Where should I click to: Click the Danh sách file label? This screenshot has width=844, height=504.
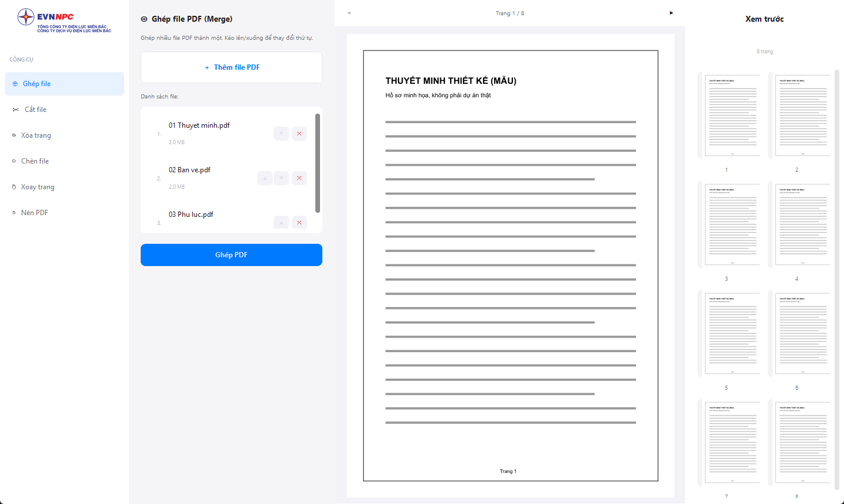coord(159,97)
